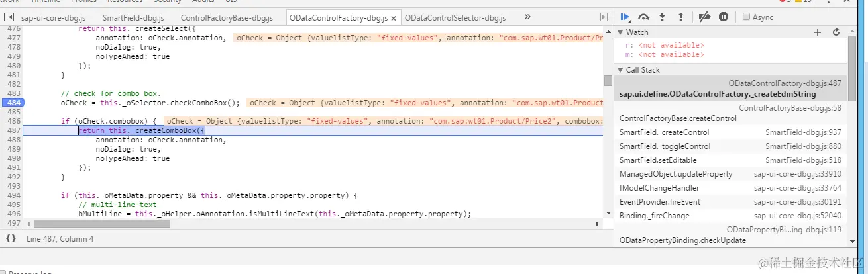Click the Line 487, Column 4 status text
Screen dimensions: 868x274
(x=60, y=239)
